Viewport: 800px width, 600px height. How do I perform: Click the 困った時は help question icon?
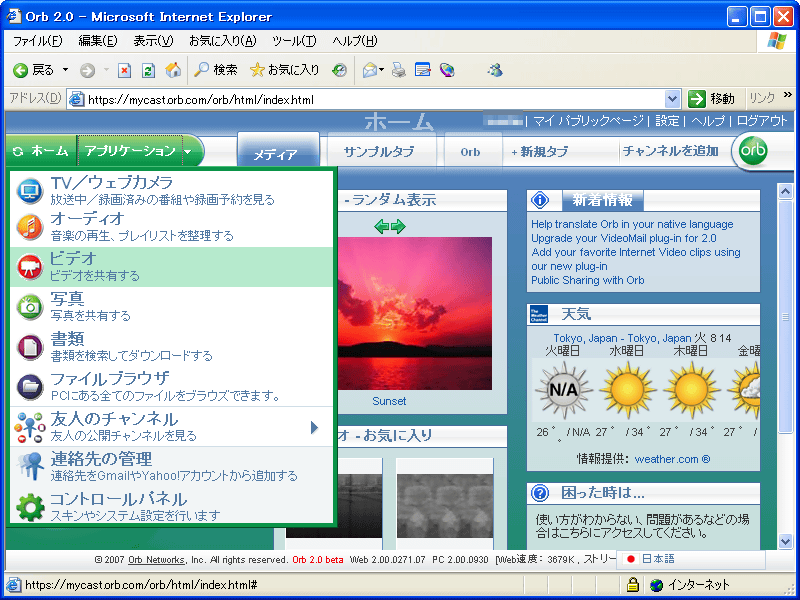tap(540, 493)
